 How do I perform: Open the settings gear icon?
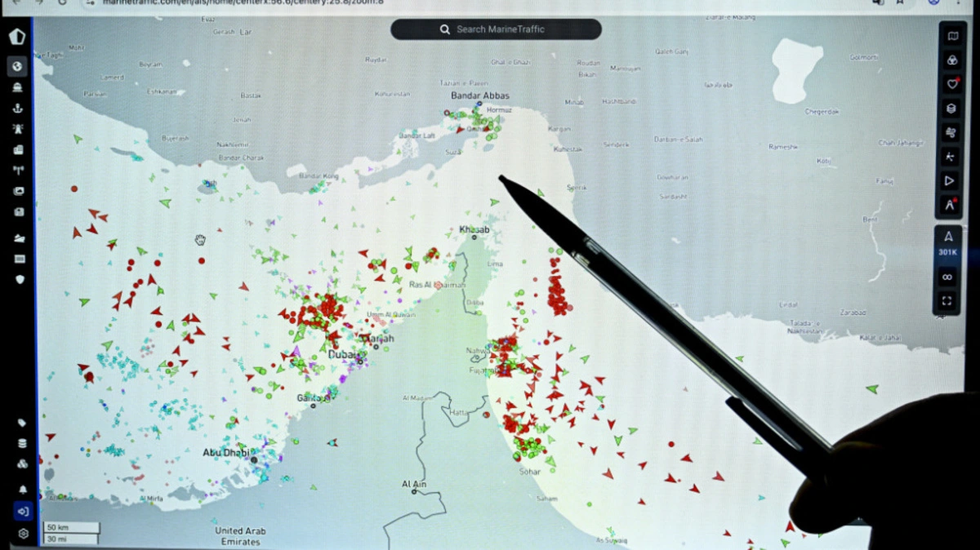(23, 533)
